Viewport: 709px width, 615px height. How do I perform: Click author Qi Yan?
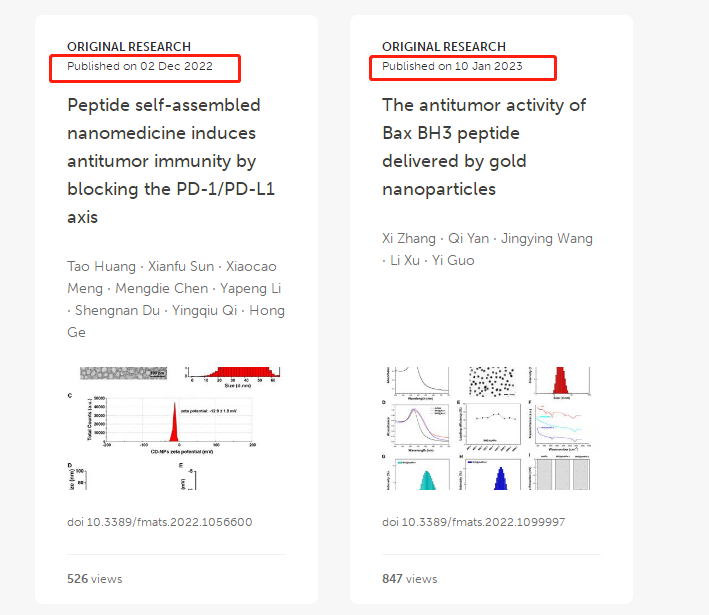(x=468, y=238)
